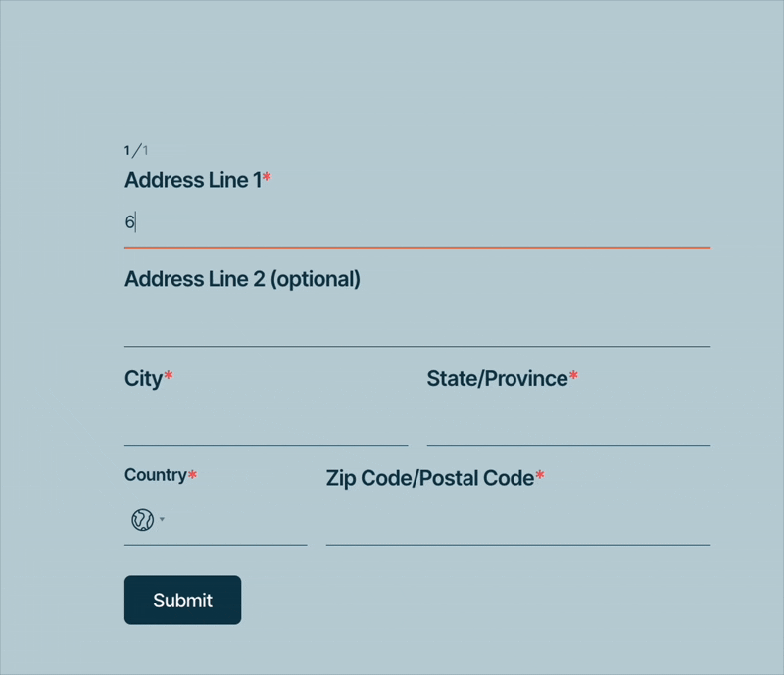Click the required asterisk beside Country

click(192, 475)
